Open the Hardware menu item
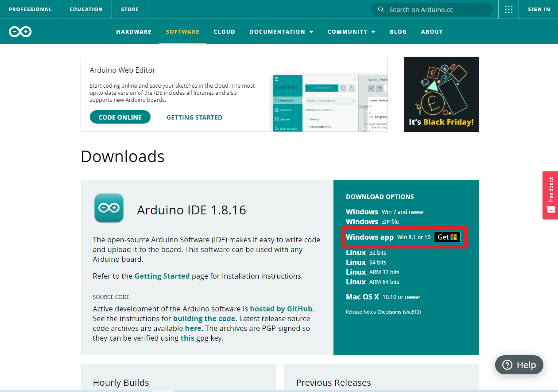 pos(134,31)
